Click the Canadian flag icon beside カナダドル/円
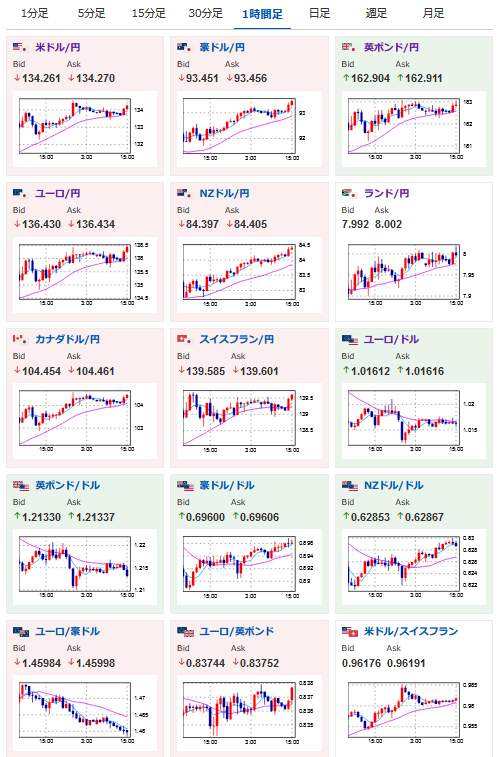 tap(20, 339)
